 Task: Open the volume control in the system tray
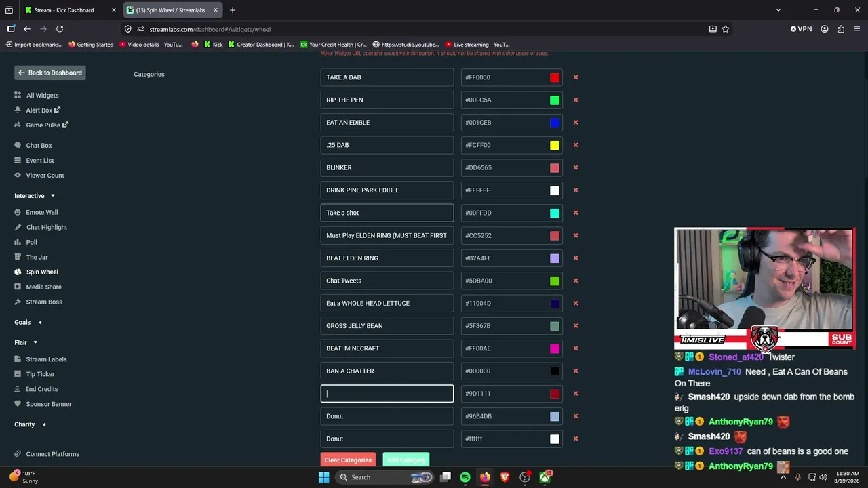click(x=823, y=477)
